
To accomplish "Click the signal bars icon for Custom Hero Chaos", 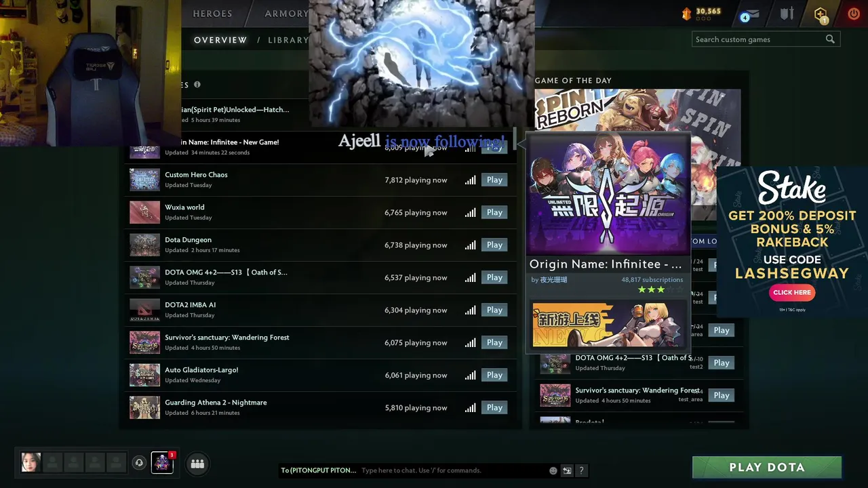I will (470, 180).
